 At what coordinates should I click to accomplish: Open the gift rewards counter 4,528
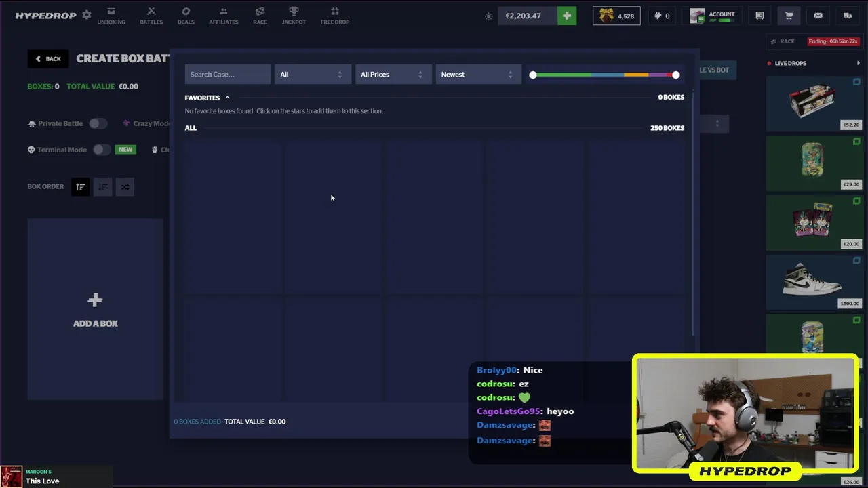[x=616, y=16]
